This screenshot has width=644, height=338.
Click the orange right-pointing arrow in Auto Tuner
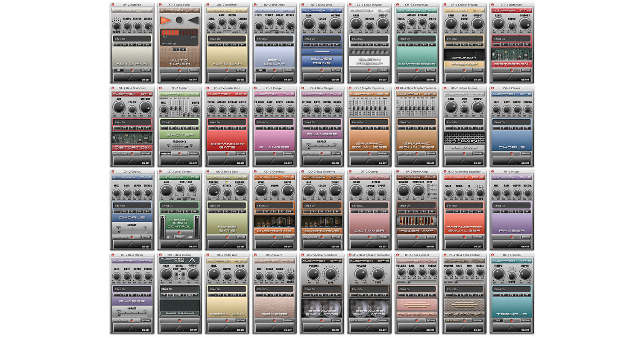coord(165,20)
